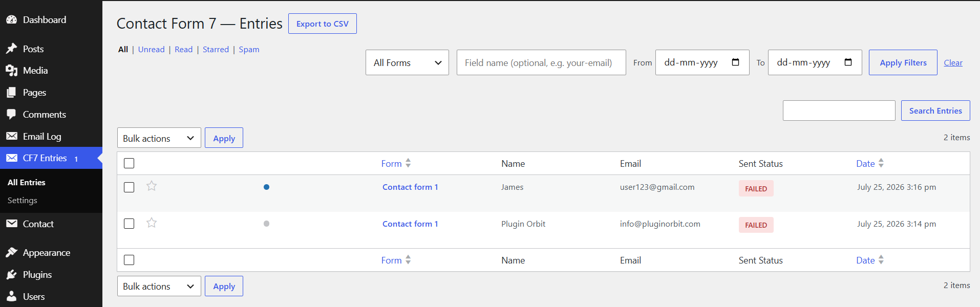Click the Posts pin icon
This screenshot has height=307, width=980.
coord(11,49)
